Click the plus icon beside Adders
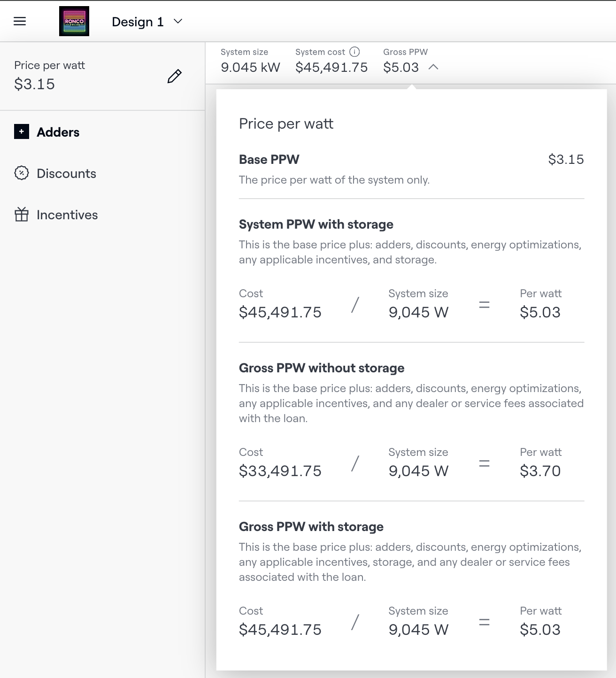The image size is (616, 678). point(22,132)
